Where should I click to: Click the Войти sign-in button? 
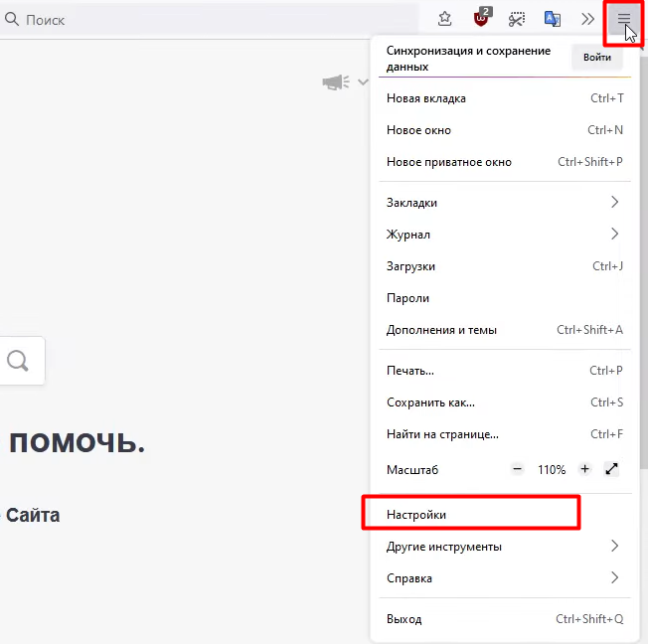tap(596, 58)
